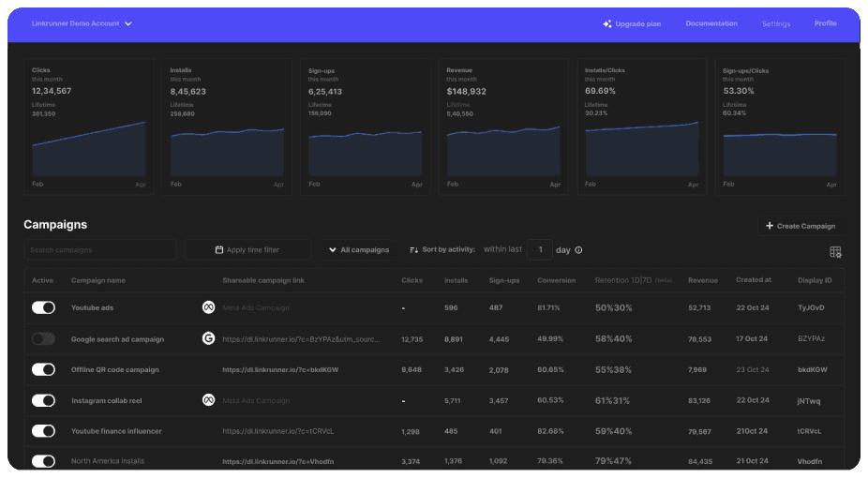Open Documentation in the top bar
The image size is (868, 478).
pyautogui.click(x=711, y=23)
